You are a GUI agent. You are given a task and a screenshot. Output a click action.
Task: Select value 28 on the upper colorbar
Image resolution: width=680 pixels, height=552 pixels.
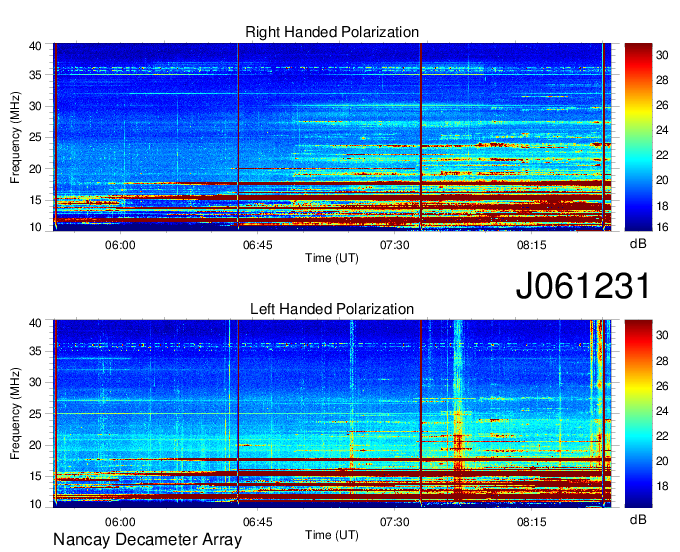pos(662,80)
